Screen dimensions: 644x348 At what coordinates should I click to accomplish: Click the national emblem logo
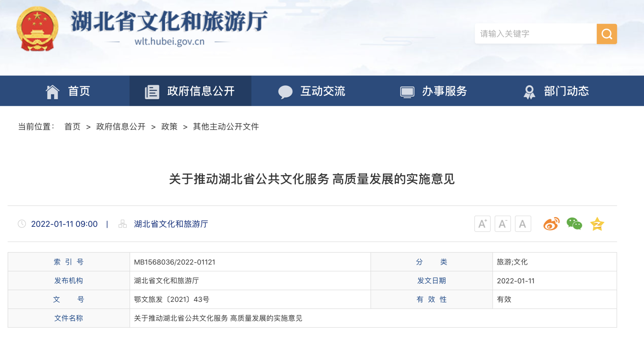37,29
